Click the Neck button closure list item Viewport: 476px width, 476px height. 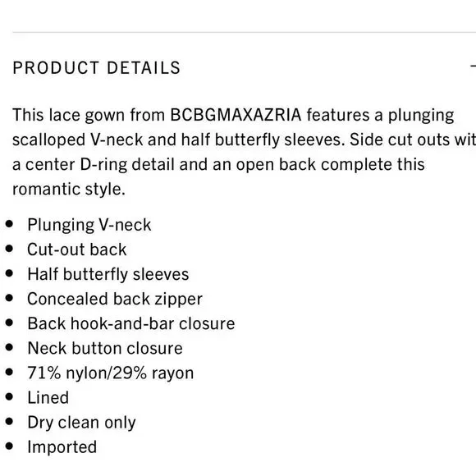(x=105, y=348)
